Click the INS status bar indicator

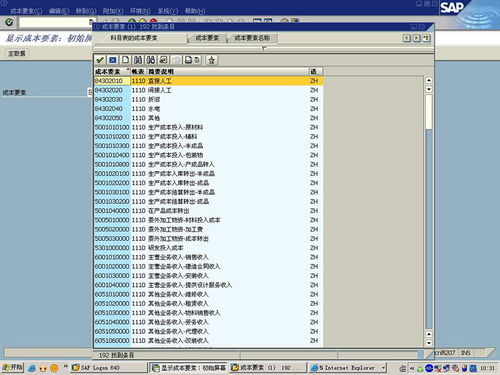coord(466,353)
